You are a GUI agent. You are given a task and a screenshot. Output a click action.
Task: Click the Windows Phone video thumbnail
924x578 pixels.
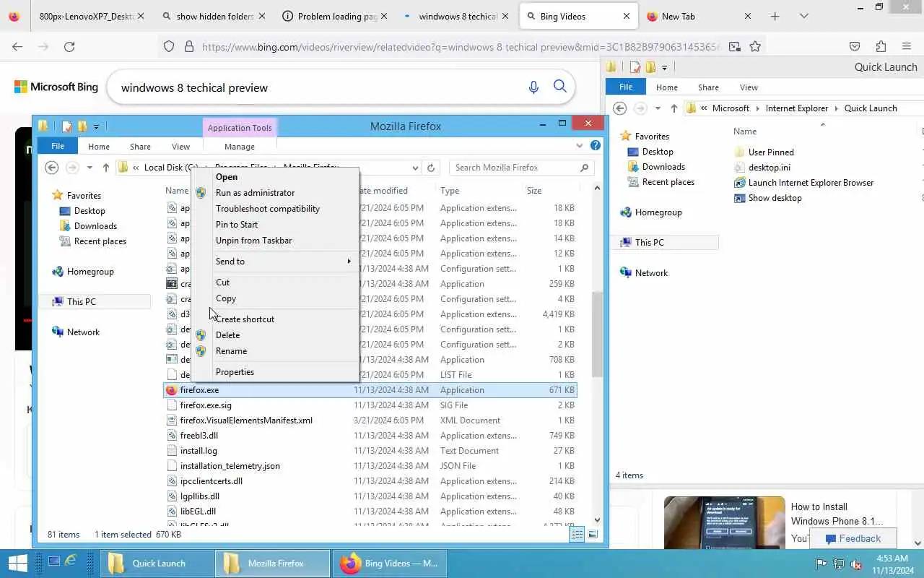(x=724, y=522)
